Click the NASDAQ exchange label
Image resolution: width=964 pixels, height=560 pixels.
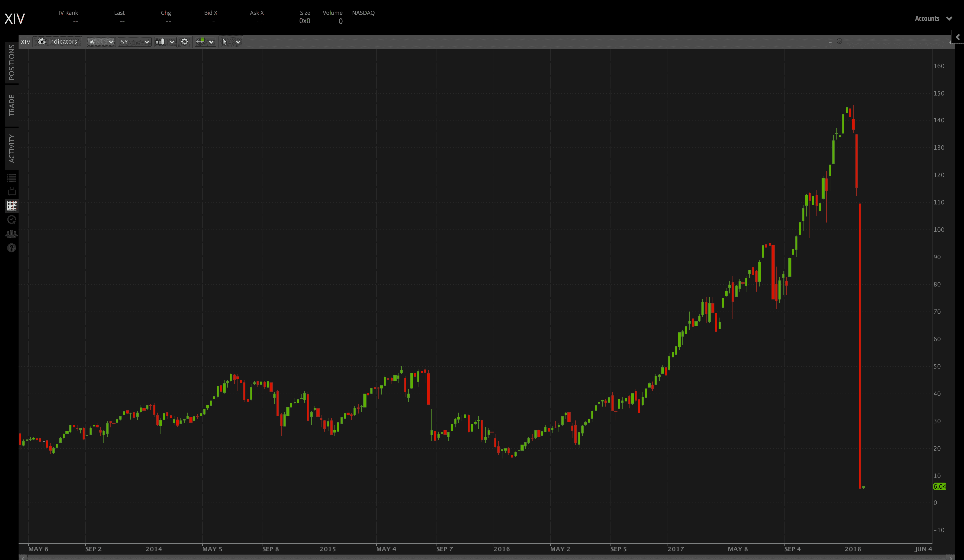(363, 13)
